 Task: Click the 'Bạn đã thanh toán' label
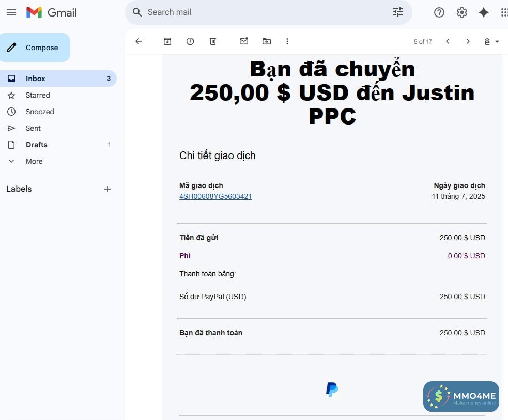pos(210,333)
